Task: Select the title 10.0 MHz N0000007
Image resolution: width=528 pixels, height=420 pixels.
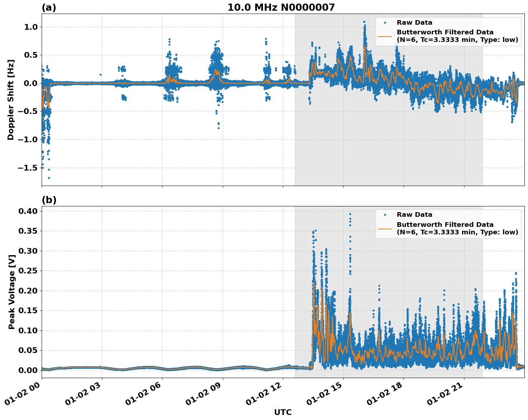Action: click(x=282, y=6)
